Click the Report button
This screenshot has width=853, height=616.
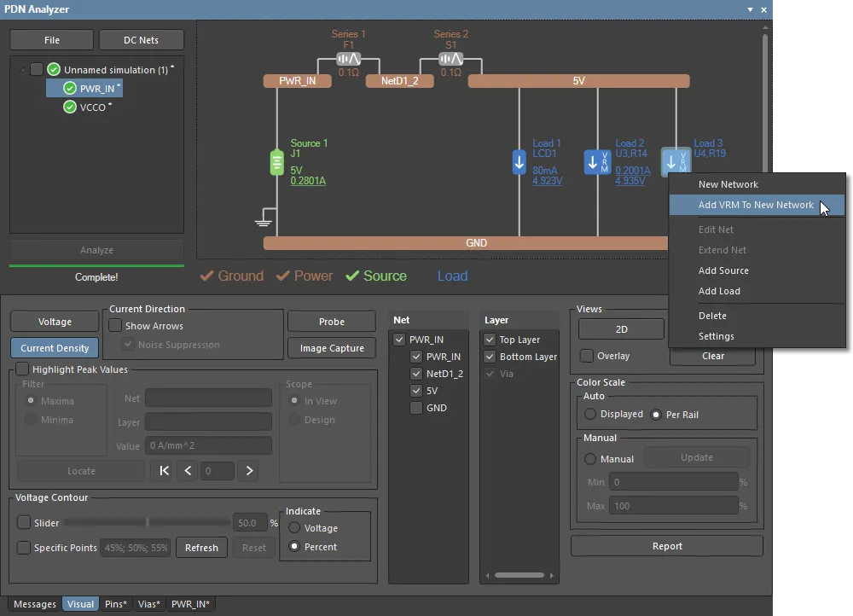tap(666, 546)
